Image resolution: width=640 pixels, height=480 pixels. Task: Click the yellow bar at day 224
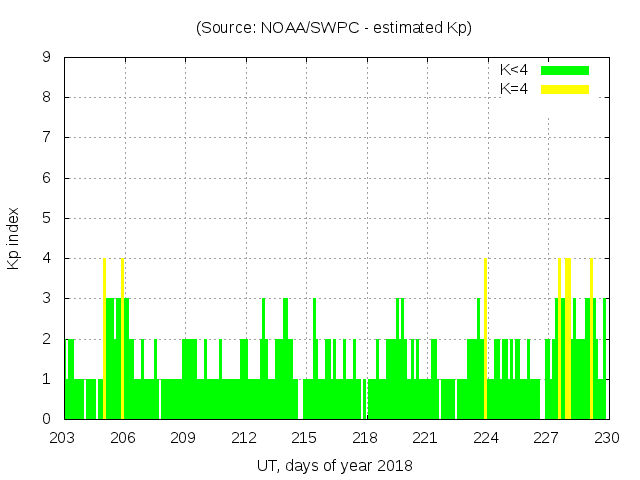pyautogui.click(x=485, y=338)
